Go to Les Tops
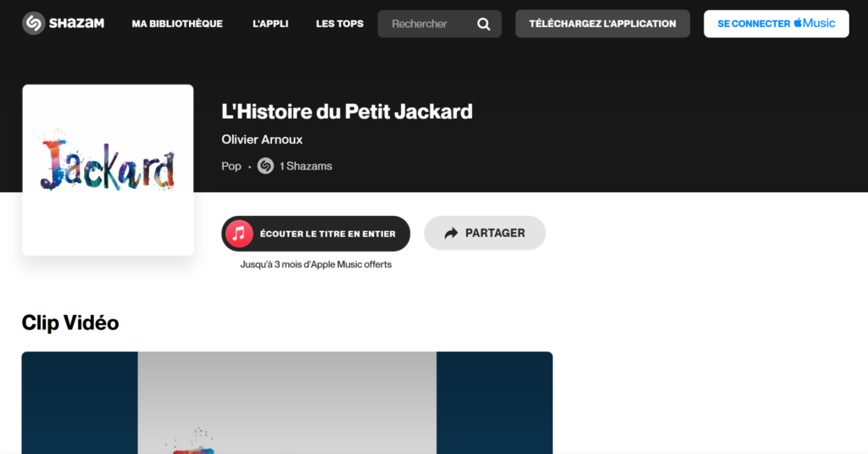Screen dimensions: 868x454 pos(339,24)
